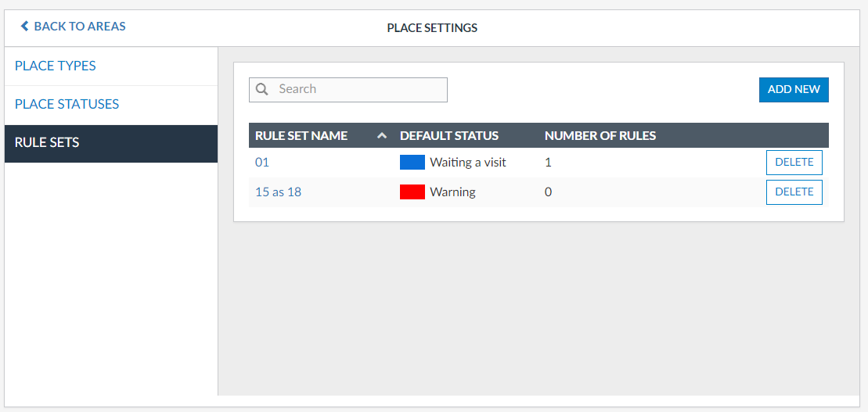Switch to the Place Statuses section
The height and width of the screenshot is (412, 868).
tap(67, 104)
